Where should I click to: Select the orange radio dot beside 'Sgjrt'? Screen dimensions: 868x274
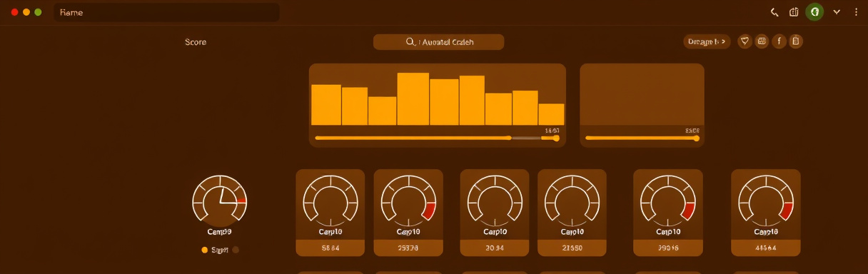click(x=205, y=250)
